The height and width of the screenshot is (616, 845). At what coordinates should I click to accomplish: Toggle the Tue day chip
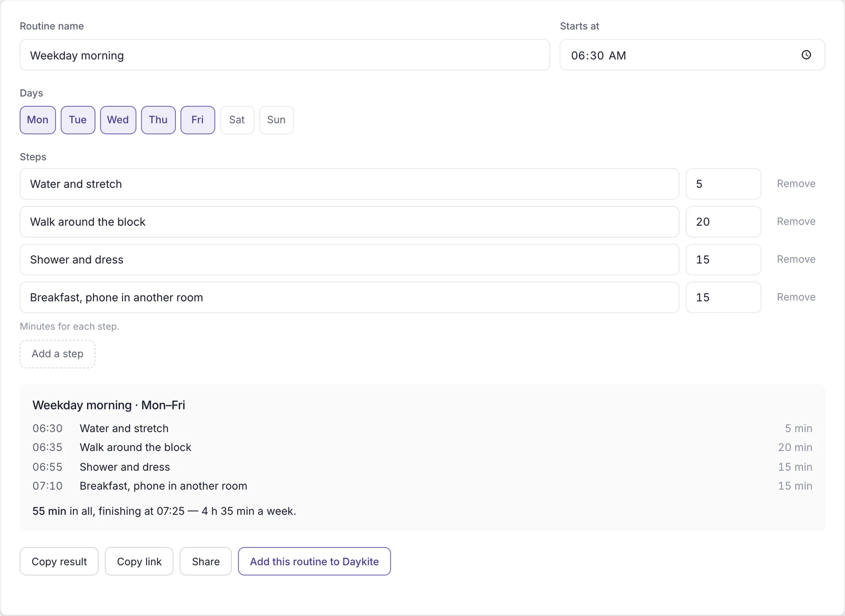(78, 120)
